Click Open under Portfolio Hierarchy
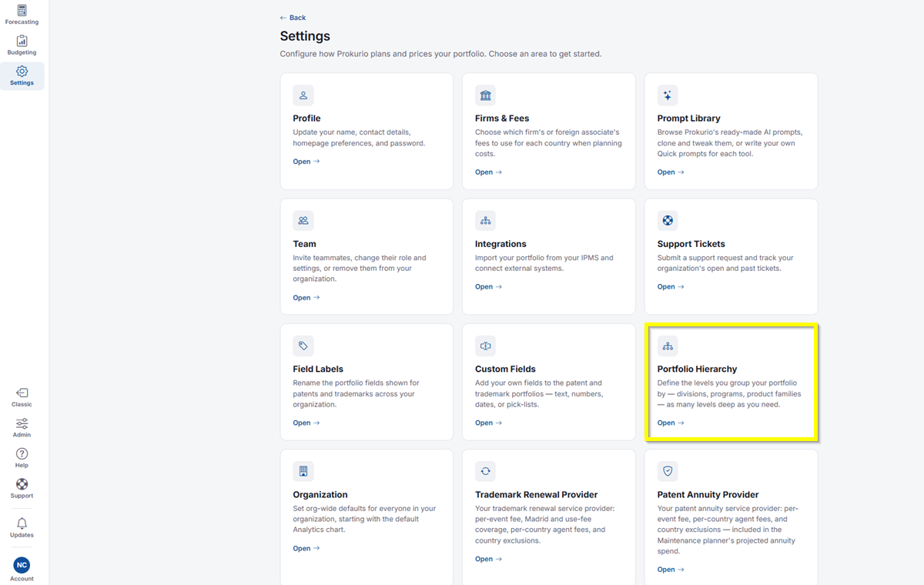This screenshot has height=585, width=924. point(671,423)
